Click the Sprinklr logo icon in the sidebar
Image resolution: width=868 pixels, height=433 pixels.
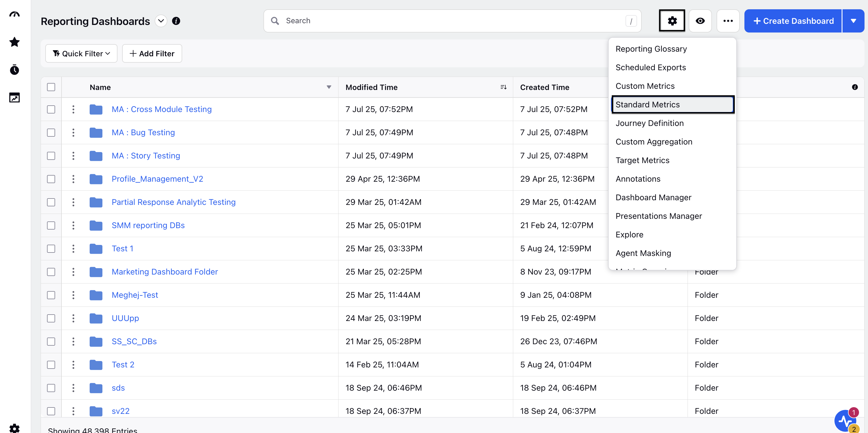(x=15, y=14)
